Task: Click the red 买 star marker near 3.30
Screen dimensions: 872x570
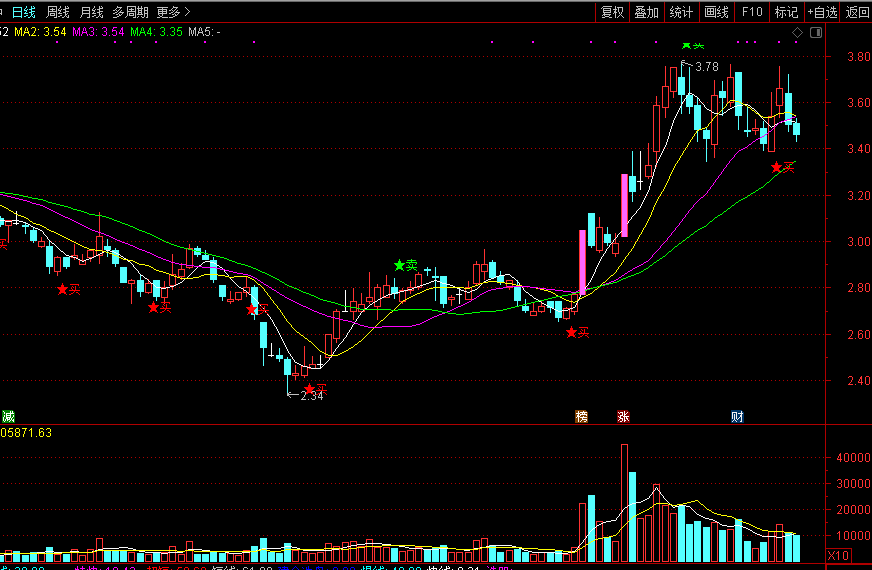Action: pos(782,167)
